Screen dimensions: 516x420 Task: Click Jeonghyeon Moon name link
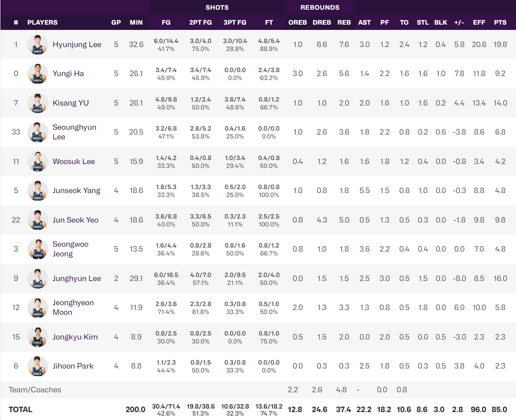73,307
